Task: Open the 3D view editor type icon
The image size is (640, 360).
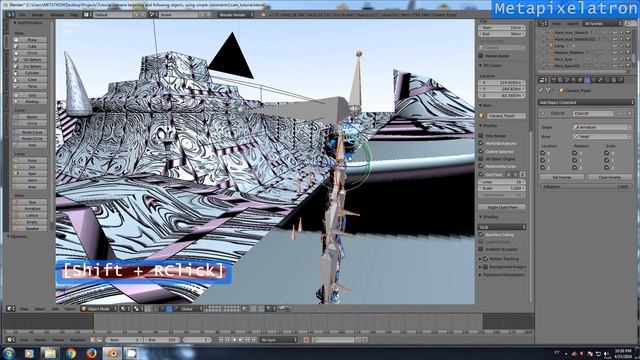Action: pos(11,309)
